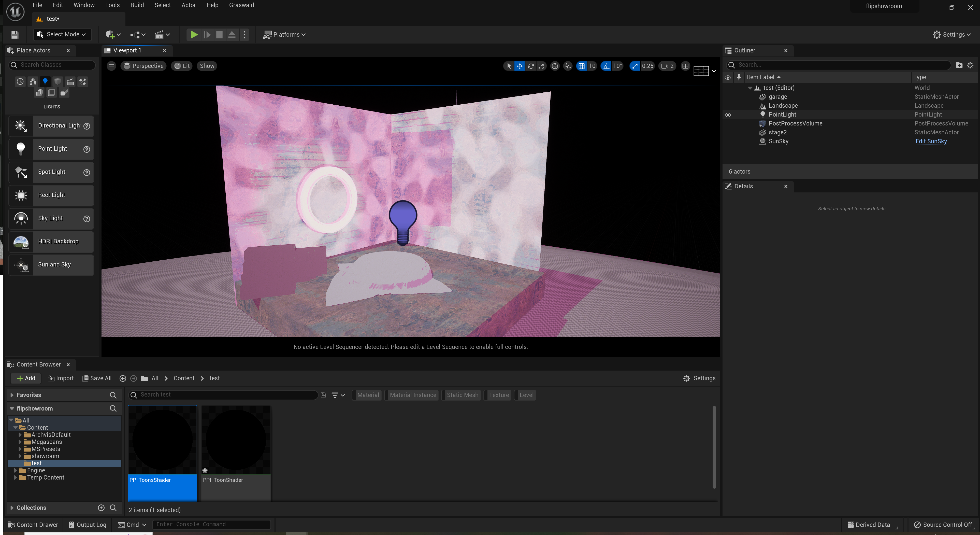The image size is (980, 535).
Task: Expand the Megascans folder in tree
Action: 20,442
